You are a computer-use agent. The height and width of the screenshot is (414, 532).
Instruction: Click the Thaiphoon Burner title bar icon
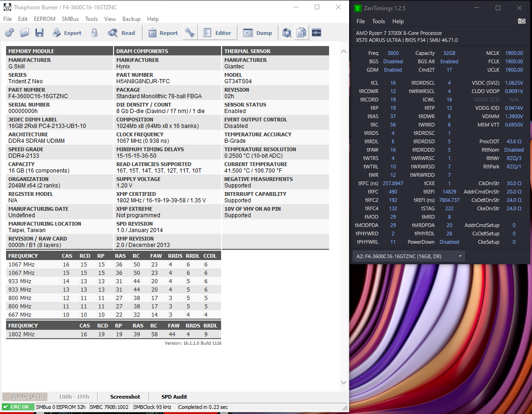[7, 7]
